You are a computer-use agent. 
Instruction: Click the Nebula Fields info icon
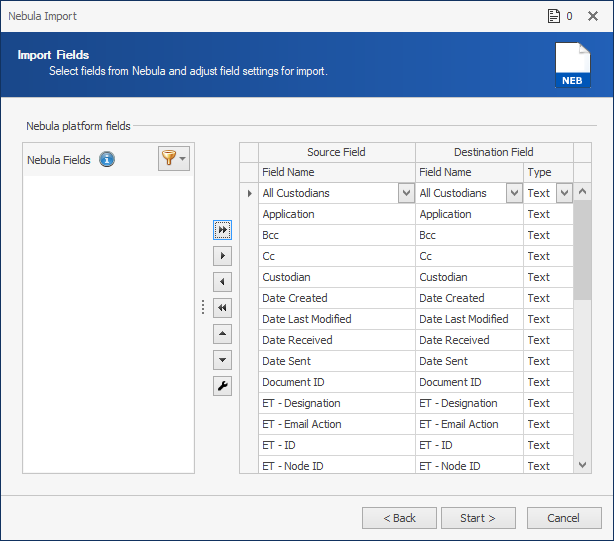coord(107,159)
